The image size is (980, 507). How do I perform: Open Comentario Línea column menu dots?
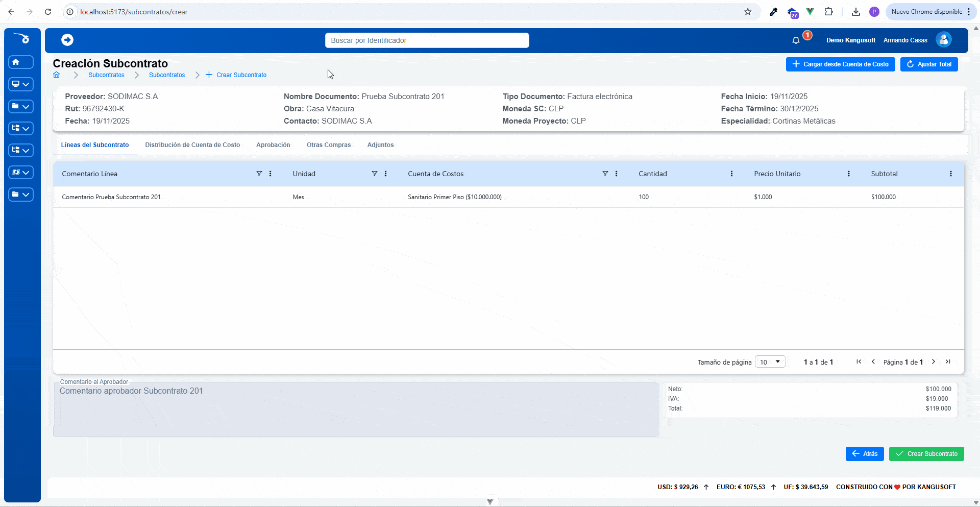click(x=271, y=174)
